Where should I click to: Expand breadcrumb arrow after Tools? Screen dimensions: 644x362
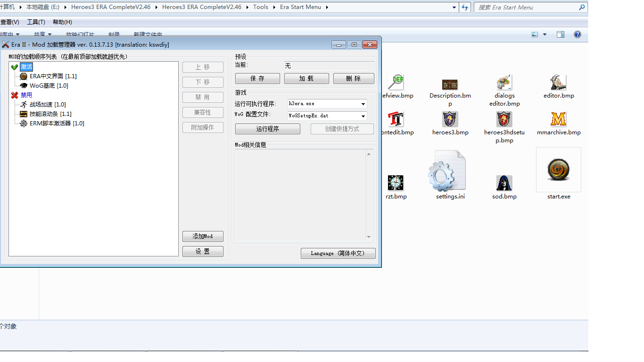274,7
